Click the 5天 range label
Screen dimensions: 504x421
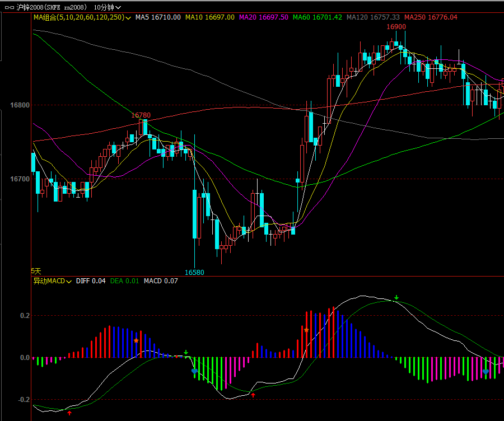[36, 271]
